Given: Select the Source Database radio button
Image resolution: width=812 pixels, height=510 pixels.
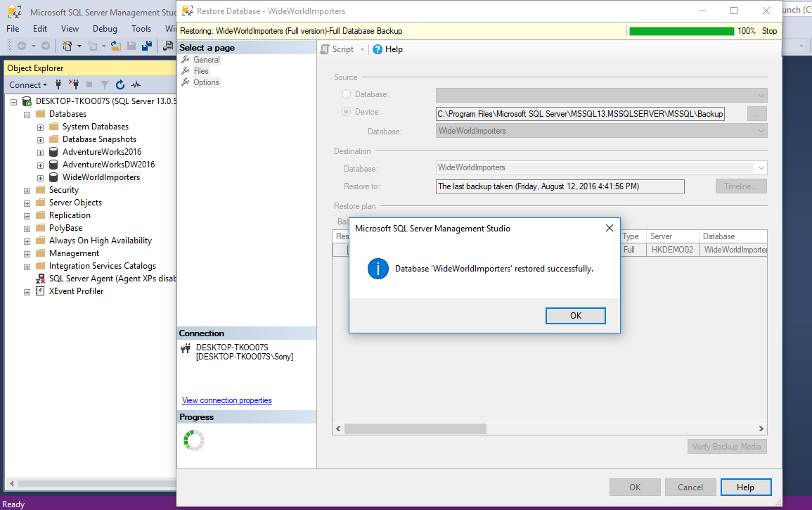Looking at the screenshot, I should (x=346, y=94).
